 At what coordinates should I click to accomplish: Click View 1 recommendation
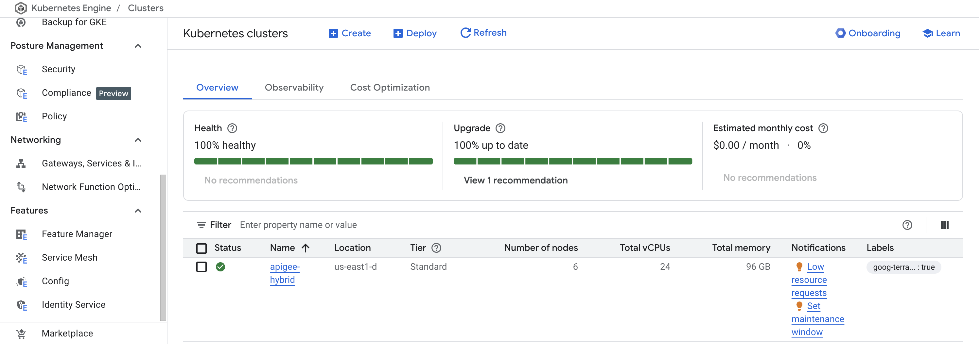(516, 181)
